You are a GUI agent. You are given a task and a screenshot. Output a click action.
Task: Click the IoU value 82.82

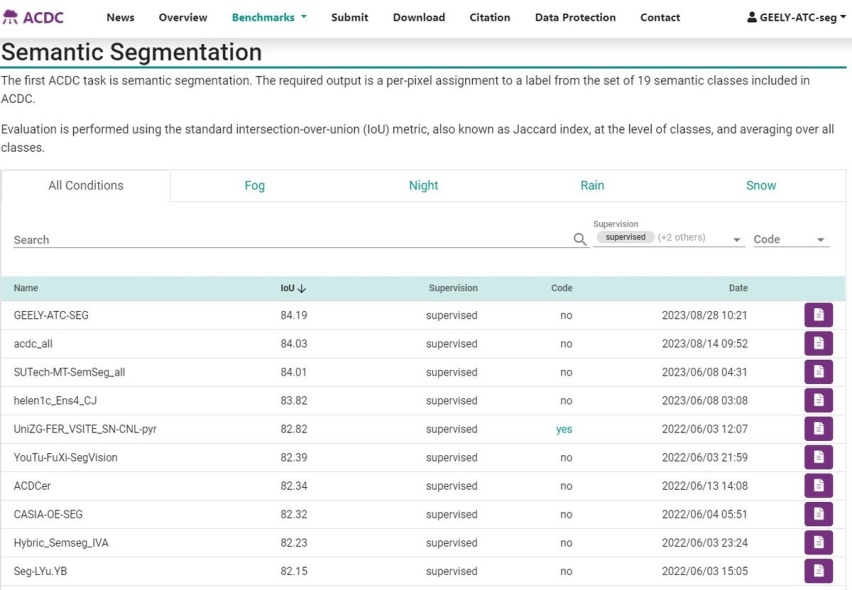[294, 429]
